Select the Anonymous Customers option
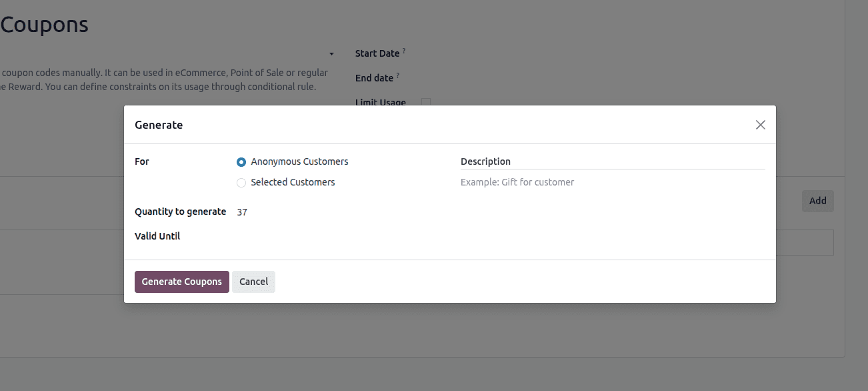 pyautogui.click(x=241, y=161)
